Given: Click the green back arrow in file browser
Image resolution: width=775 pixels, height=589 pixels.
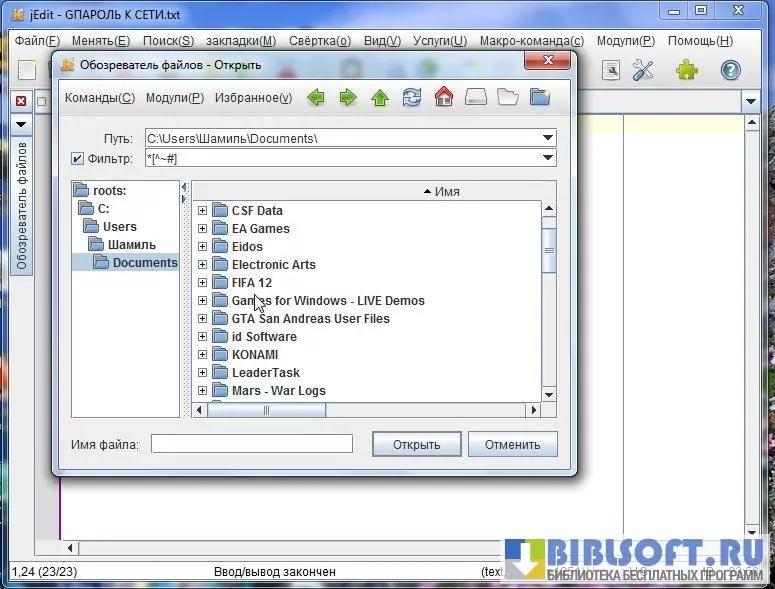Looking at the screenshot, I should pyautogui.click(x=316, y=98).
